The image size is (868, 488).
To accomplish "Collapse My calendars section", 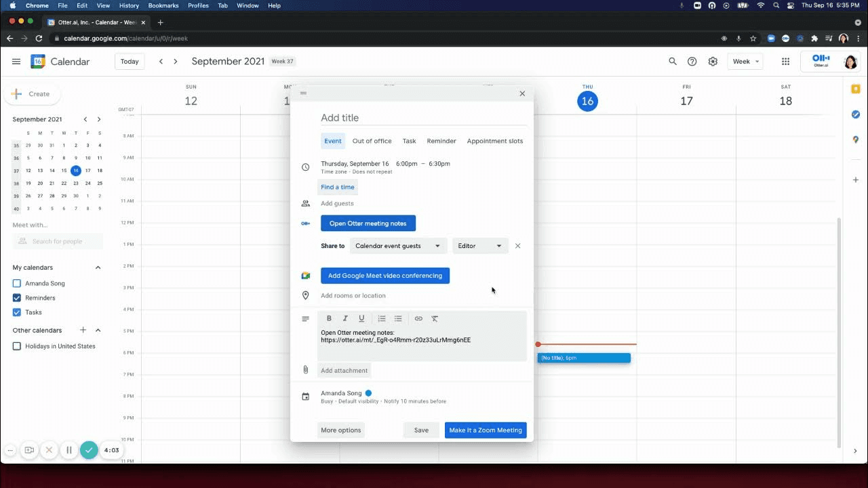I will 98,268.
